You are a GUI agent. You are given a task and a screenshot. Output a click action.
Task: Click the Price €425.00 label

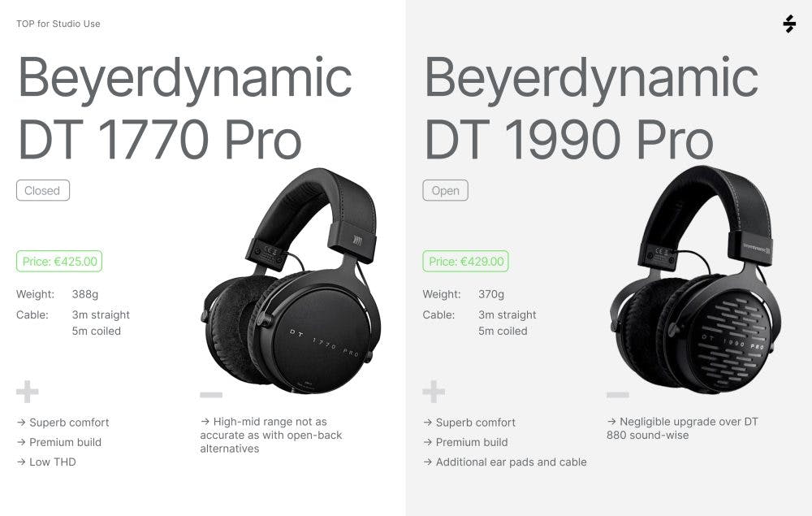coord(59,261)
